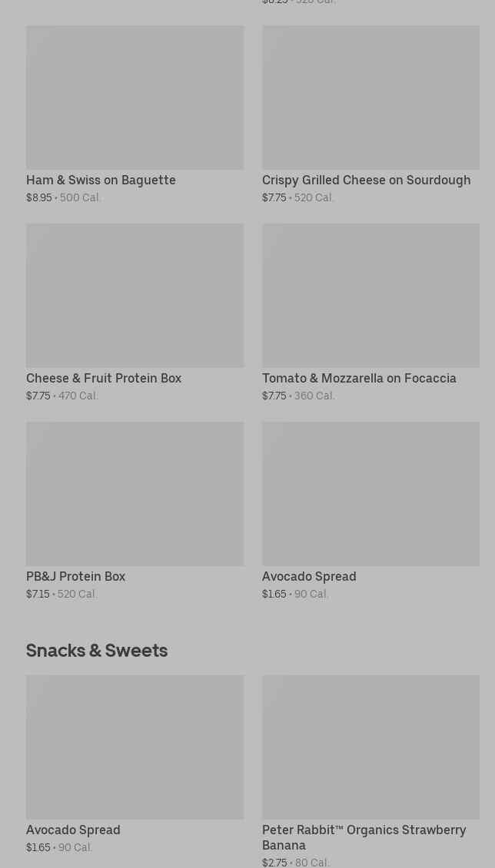The image size is (495, 868).
Task: Select the Avocado Spread thumbnail under Snacks & Sweets
Action: 135,747
